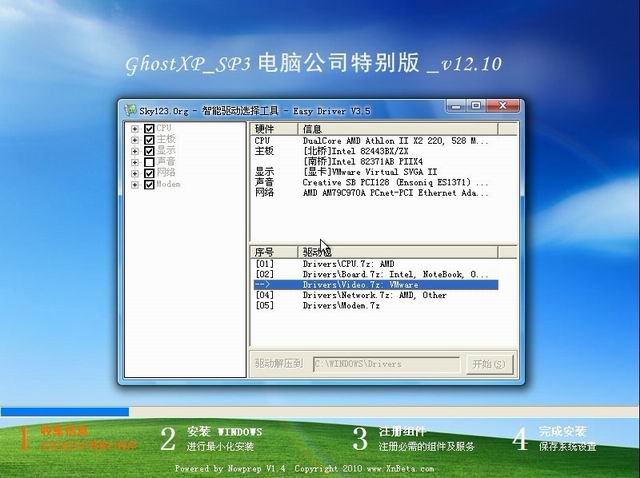
Task: Select the VMware Virtual SVGA II row
Action: pyautogui.click(x=376, y=172)
